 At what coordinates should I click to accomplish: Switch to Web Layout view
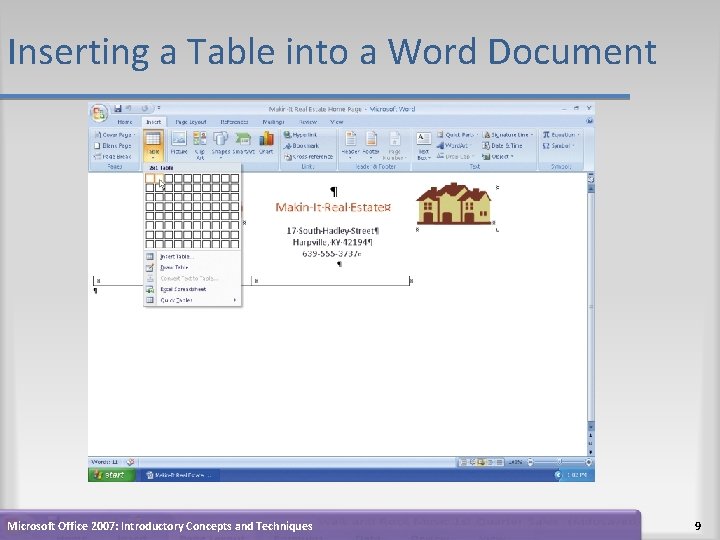pos(481,462)
